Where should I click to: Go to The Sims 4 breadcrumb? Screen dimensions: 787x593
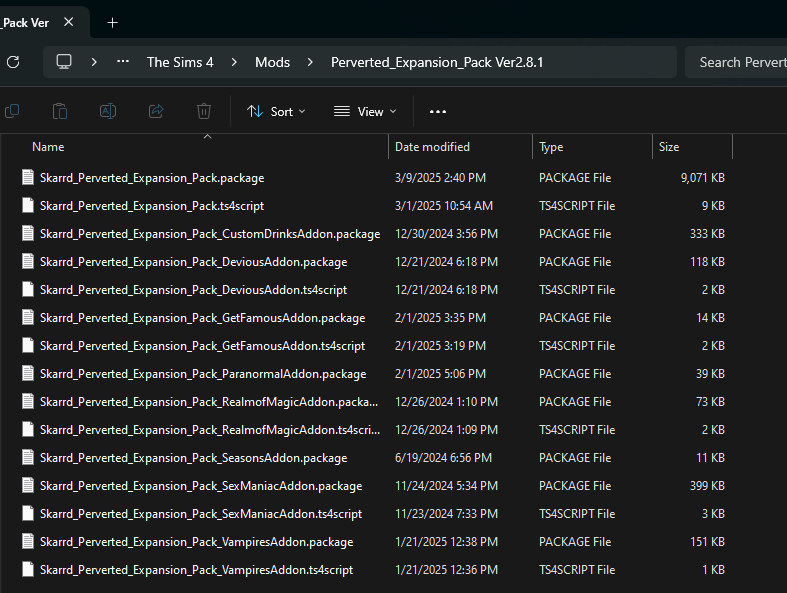pos(180,62)
